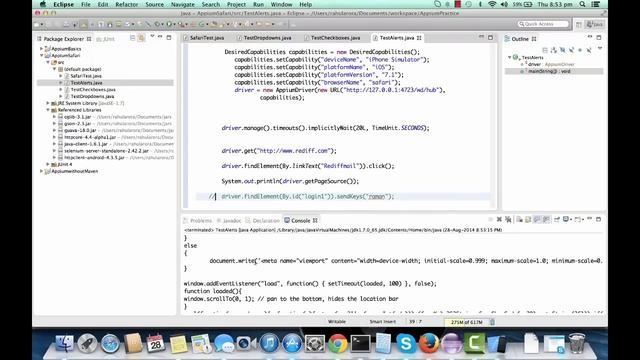
Task: Expand the JUnit 4 library node
Action: [x=48, y=164]
